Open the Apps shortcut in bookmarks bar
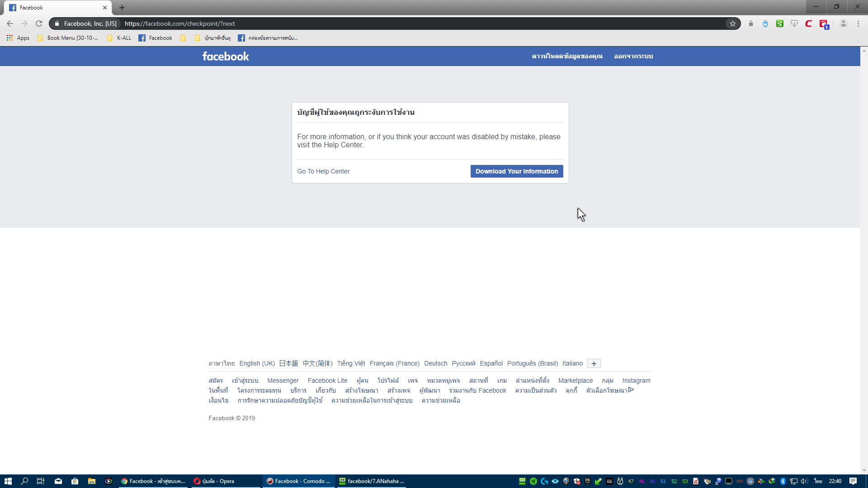Screen dimensions: 868x488 pyautogui.click(x=18, y=38)
